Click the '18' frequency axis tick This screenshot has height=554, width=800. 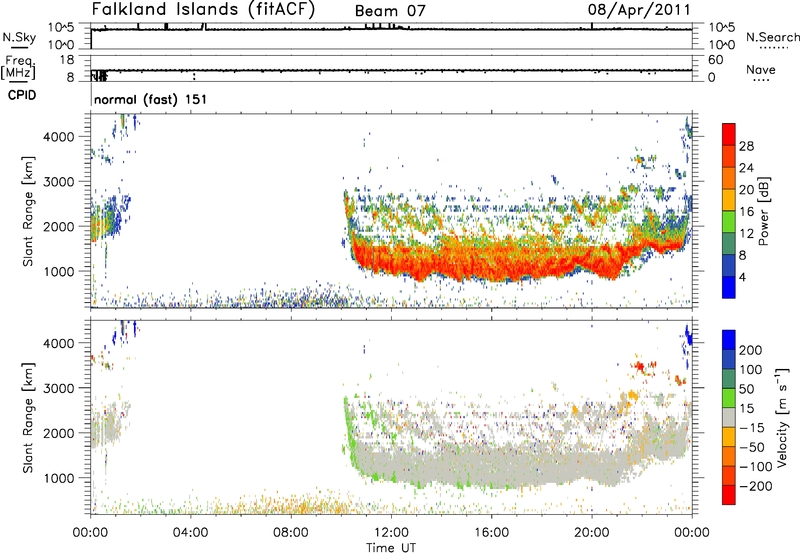point(67,60)
